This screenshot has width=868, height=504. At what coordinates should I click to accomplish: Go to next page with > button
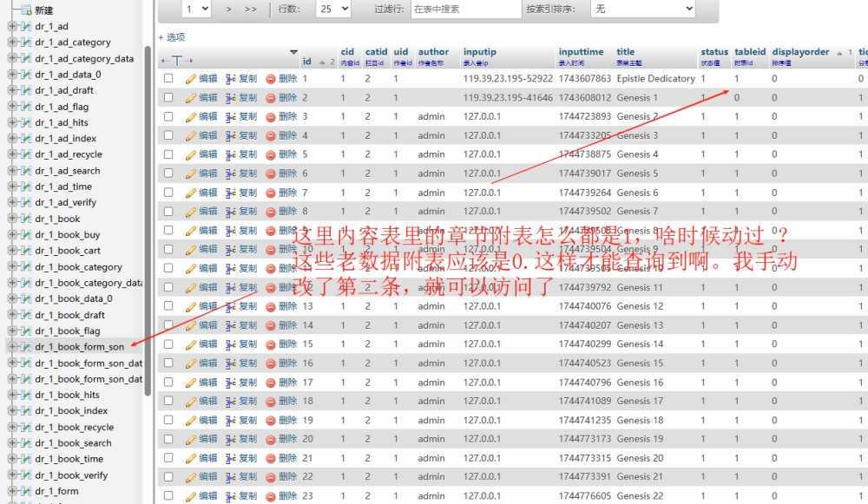[228, 9]
